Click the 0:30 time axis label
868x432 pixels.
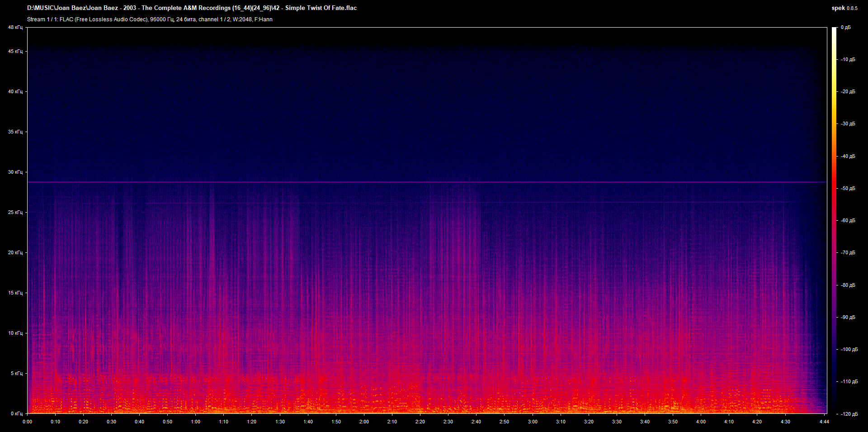(x=112, y=422)
